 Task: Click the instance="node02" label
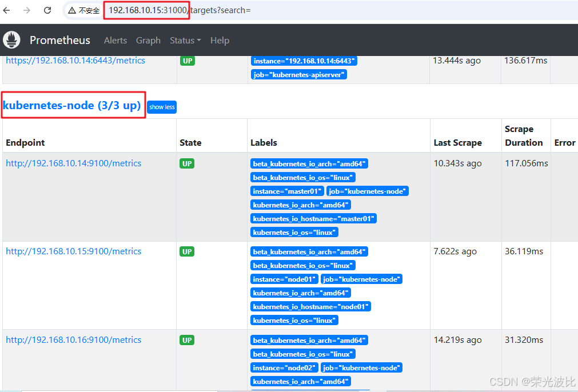click(284, 367)
